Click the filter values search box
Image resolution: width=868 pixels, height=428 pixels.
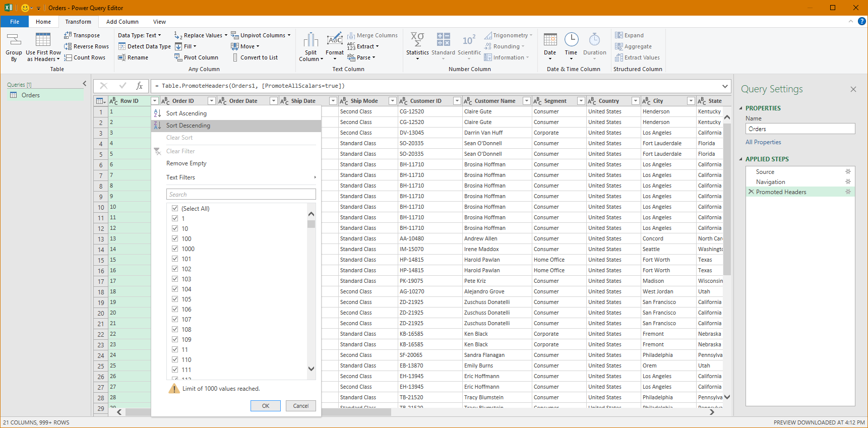point(241,195)
